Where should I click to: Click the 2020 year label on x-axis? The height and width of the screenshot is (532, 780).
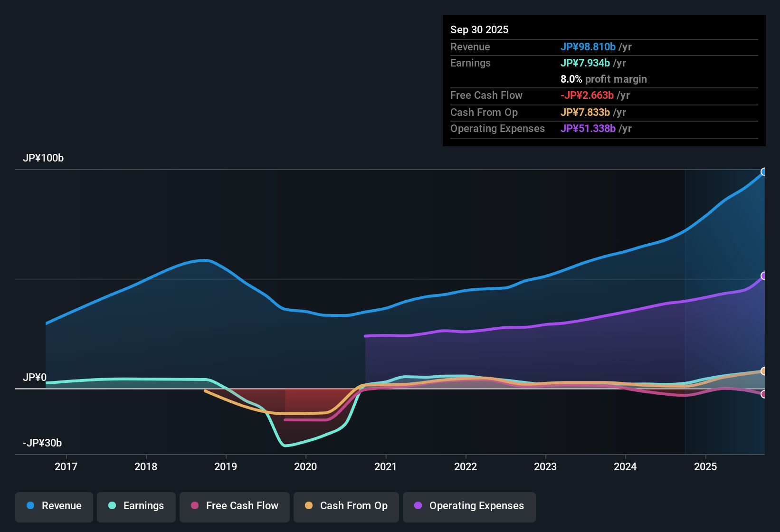pyautogui.click(x=306, y=466)
